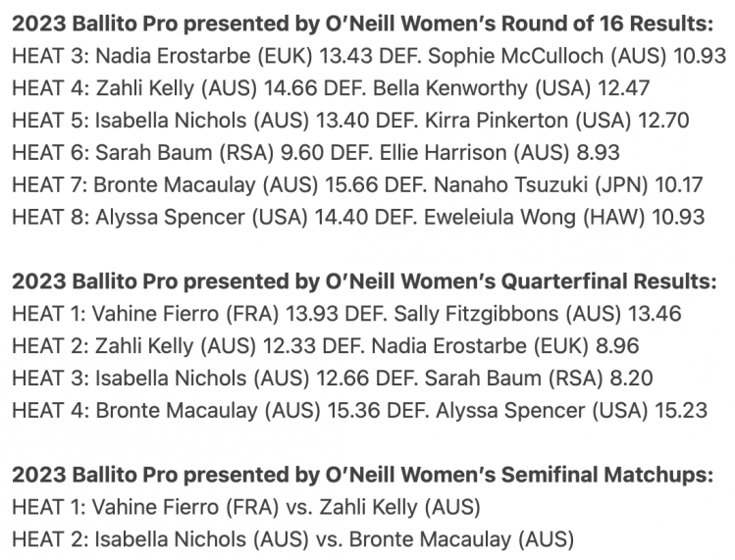
Task: Click Isabella Nichols 13.40 Heat 5 line
Action: tap(350, 121)
